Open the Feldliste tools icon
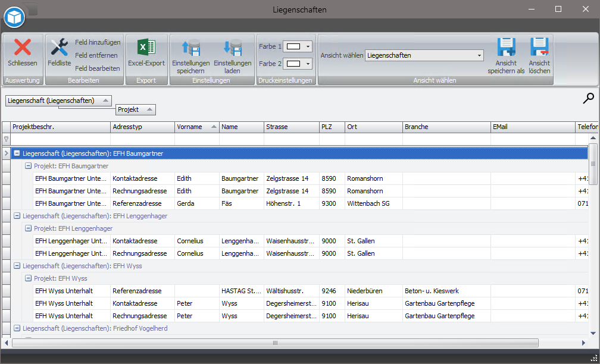The width and height of the screenshot is (600, 364). [x=60, y=47]
